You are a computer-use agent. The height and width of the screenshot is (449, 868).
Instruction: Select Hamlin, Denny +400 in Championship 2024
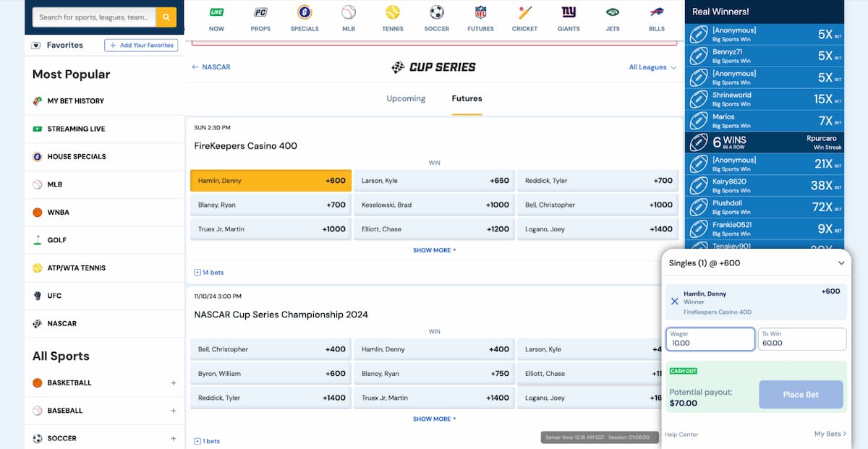click(x=435, y=349)
